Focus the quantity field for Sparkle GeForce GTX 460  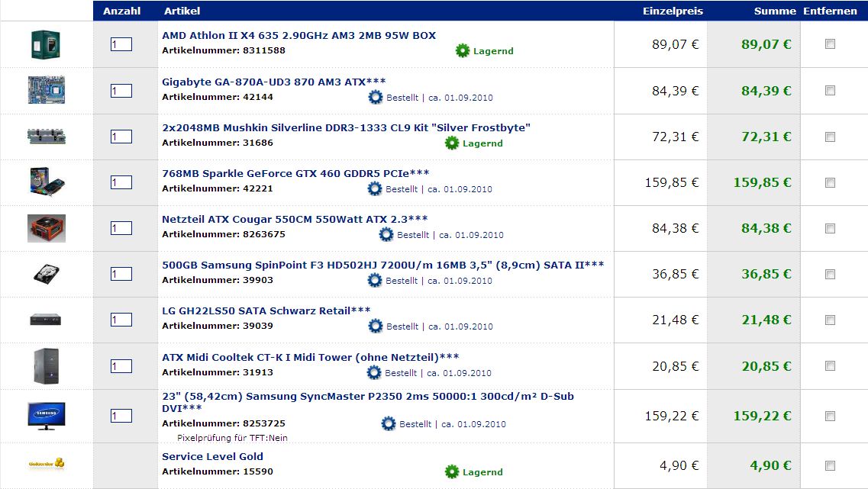coord(121,182)
